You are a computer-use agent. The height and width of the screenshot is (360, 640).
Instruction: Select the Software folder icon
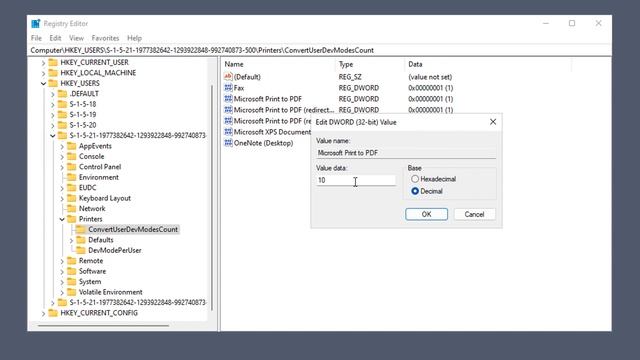71,271
